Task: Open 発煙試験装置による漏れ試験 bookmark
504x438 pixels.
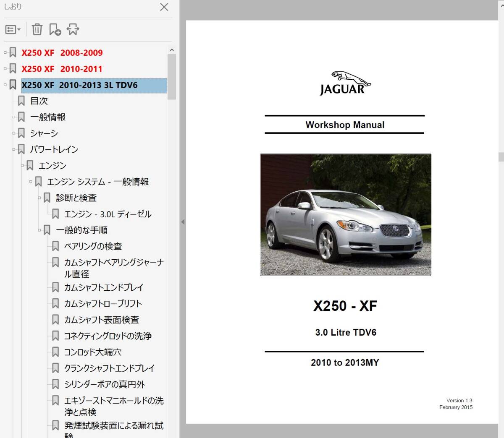Action: click(114, 429)
